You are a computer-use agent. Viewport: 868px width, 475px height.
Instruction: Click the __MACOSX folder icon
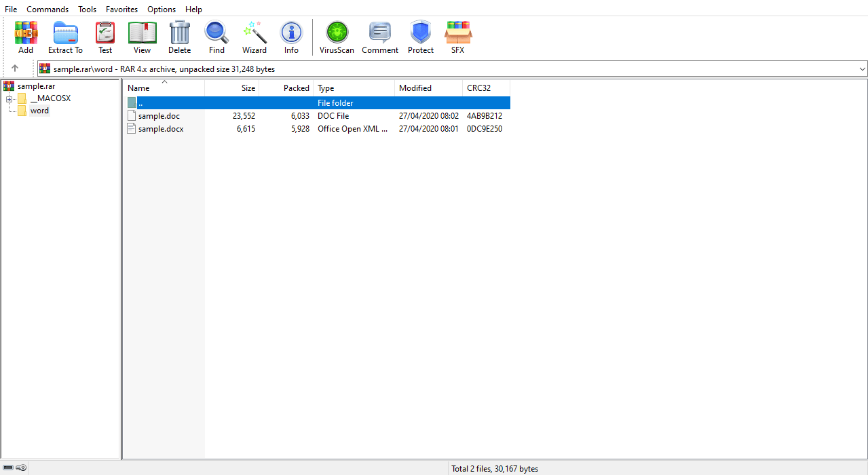pos(22,98)
